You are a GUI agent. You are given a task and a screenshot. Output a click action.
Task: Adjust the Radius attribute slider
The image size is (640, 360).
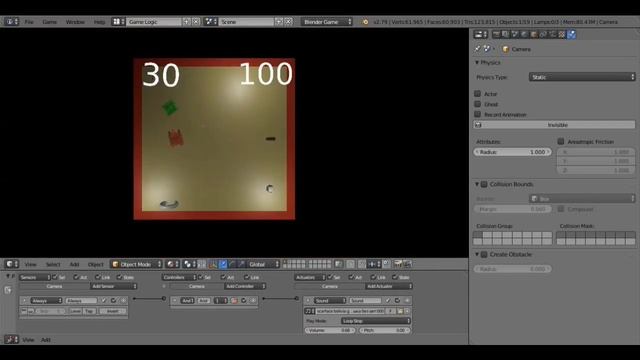(513, 152)
